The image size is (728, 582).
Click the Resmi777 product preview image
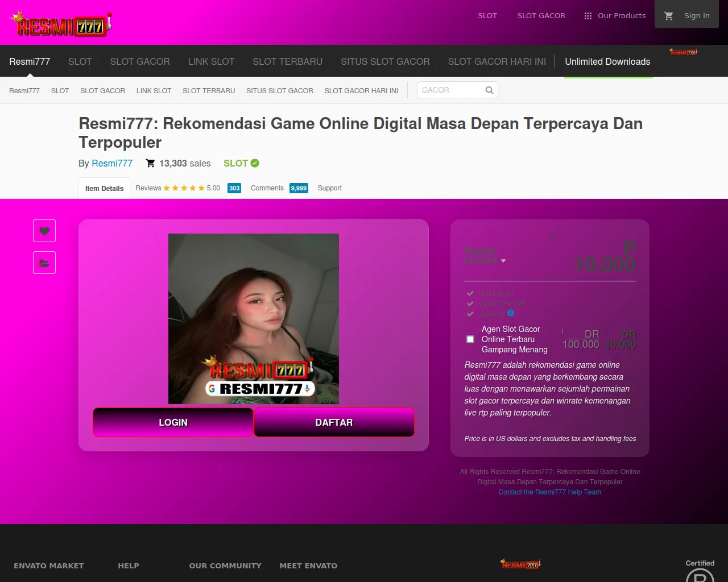254,319
